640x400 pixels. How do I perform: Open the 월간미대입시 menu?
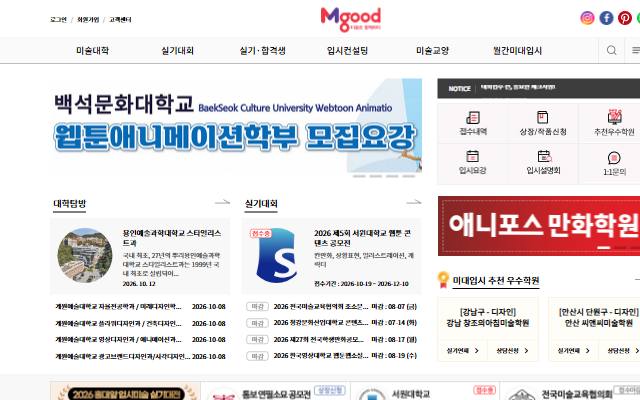click(518, 51)
